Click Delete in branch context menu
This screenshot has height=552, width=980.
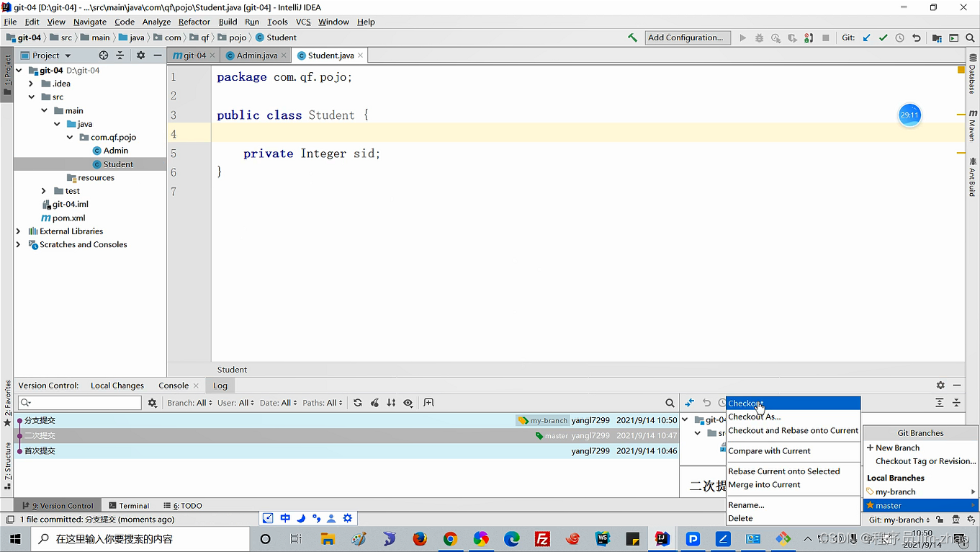click(794, 518)
